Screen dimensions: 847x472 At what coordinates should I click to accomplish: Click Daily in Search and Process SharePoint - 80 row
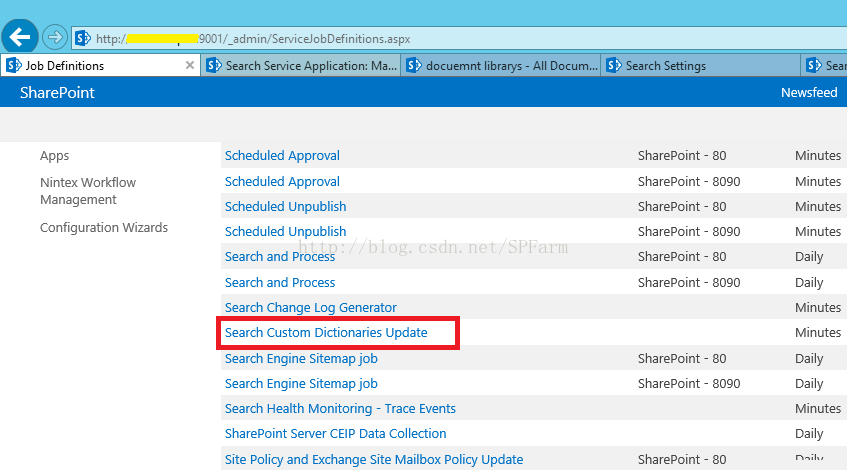809,257
